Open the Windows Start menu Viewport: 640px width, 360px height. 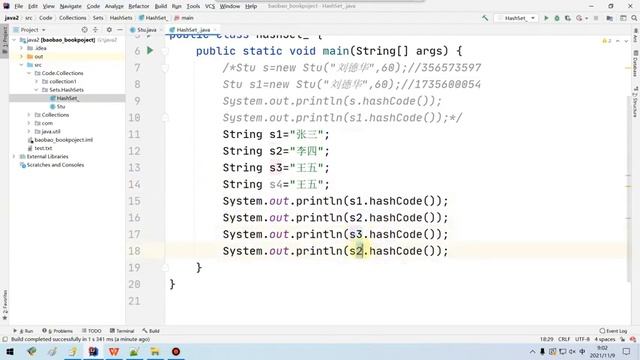10,351
